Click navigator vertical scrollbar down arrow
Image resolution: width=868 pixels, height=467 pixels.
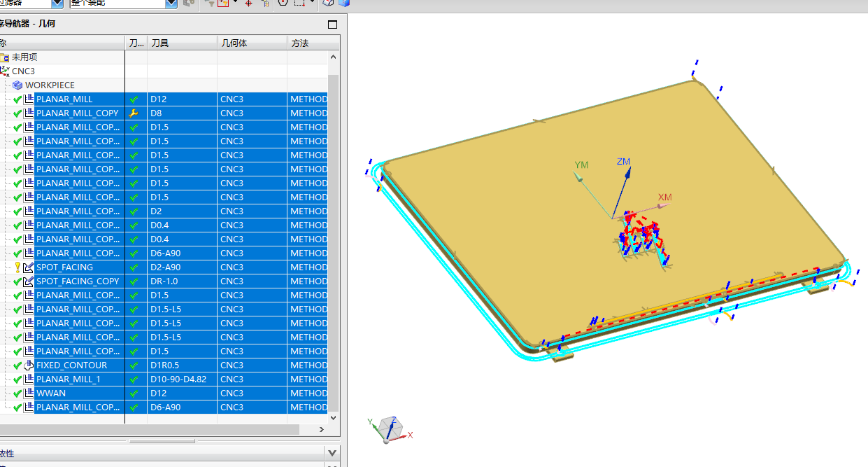334,417
